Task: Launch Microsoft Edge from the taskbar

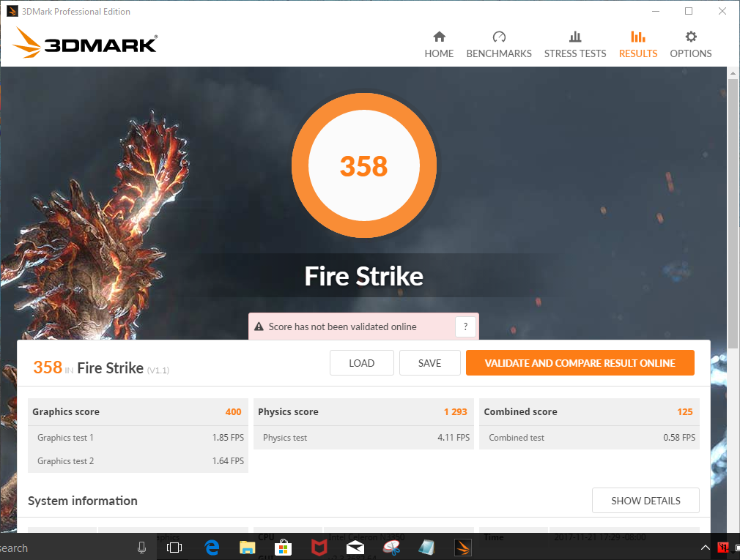Action: click(x=212, y=548)
